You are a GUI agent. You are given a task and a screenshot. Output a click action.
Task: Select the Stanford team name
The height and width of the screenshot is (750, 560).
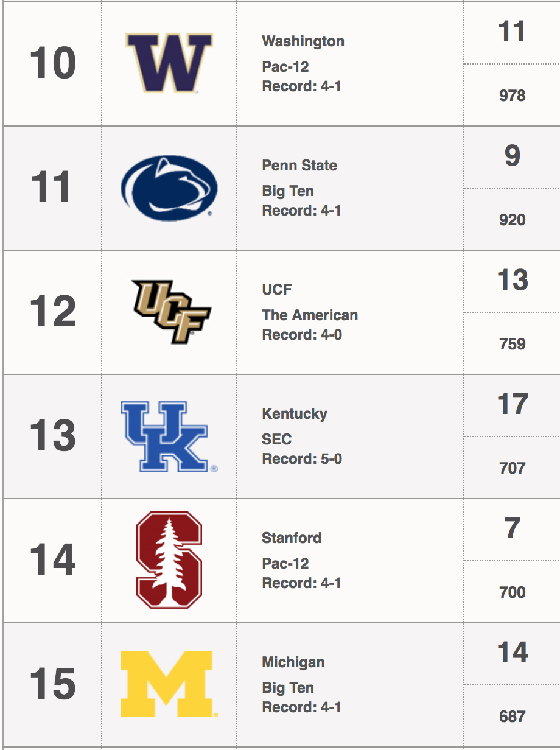(x=292, y=538)
